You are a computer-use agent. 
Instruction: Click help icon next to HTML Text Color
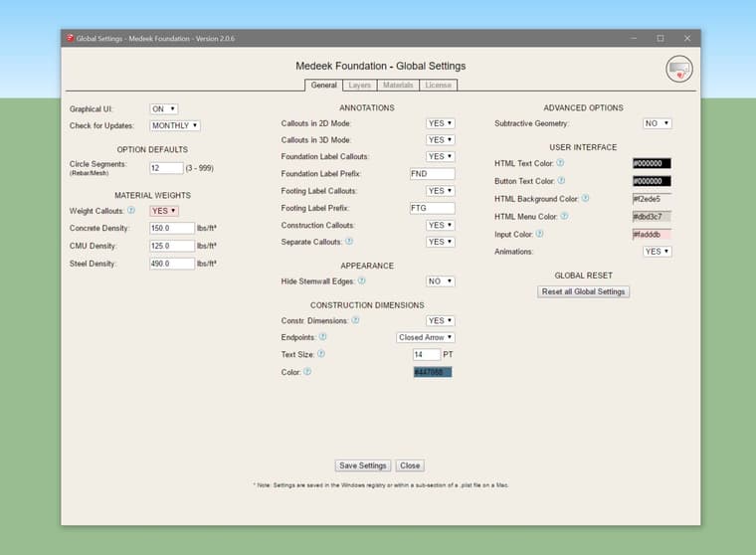tap(560, 163)
